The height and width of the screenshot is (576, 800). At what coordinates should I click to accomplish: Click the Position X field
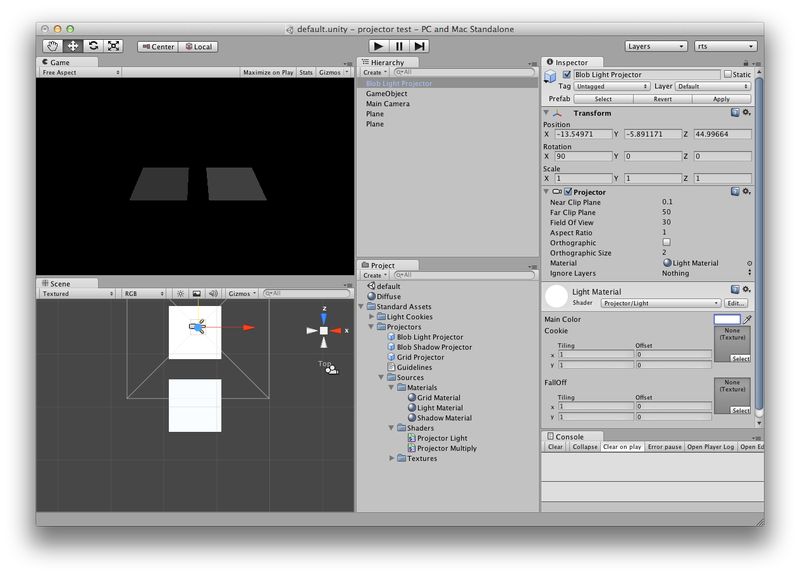click(x=583, y=134)
